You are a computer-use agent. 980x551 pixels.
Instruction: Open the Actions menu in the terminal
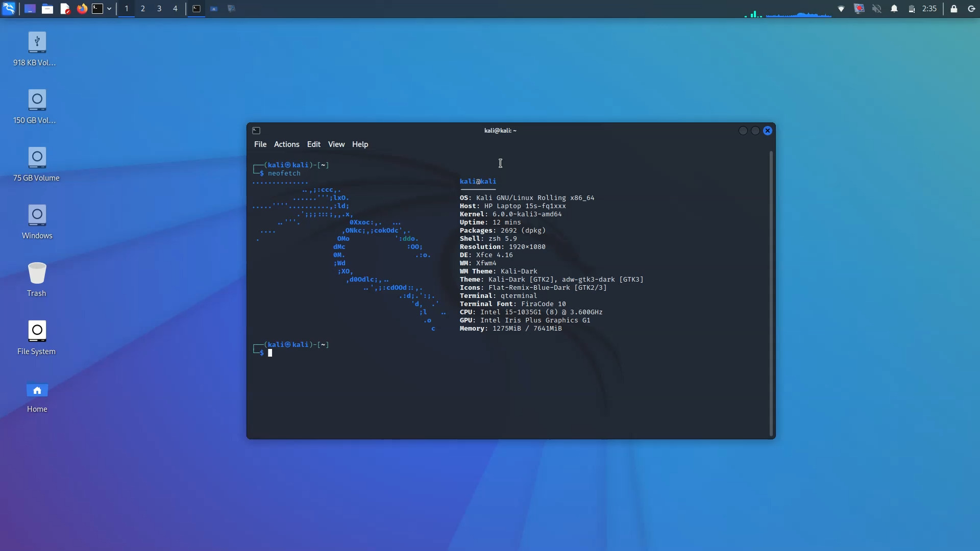click(x=286, y=144)
